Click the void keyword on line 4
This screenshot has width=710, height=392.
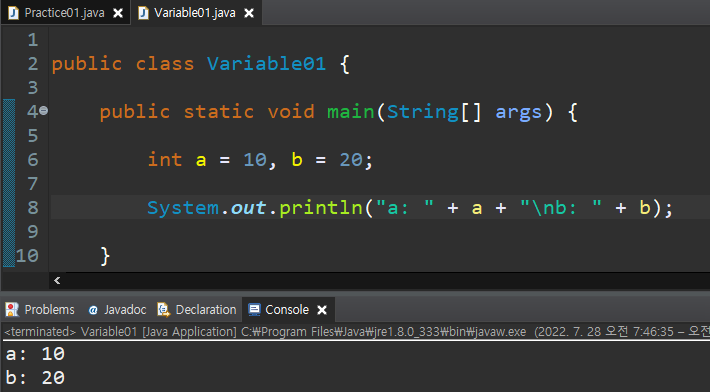pyautogui.click(x=291, y=112)
